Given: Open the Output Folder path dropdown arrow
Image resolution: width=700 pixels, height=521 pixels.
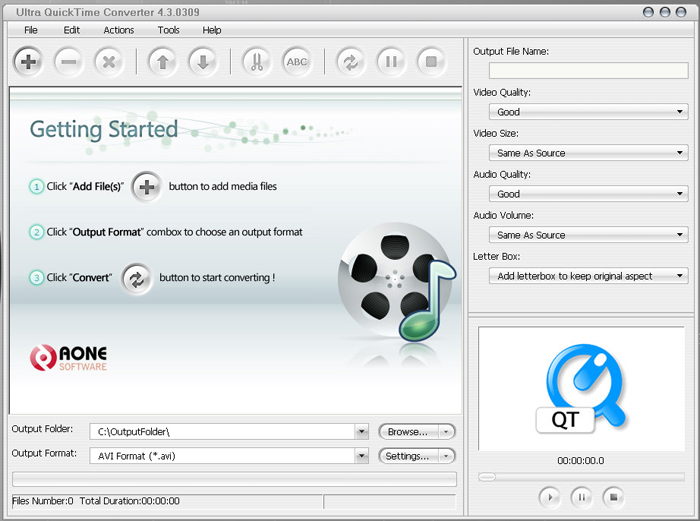Looking at the screenshot, I should [362, 432].
